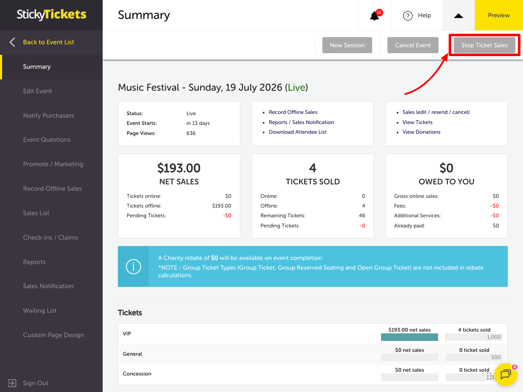
Task: Click the info icon in charity banner
Action: 133,267
